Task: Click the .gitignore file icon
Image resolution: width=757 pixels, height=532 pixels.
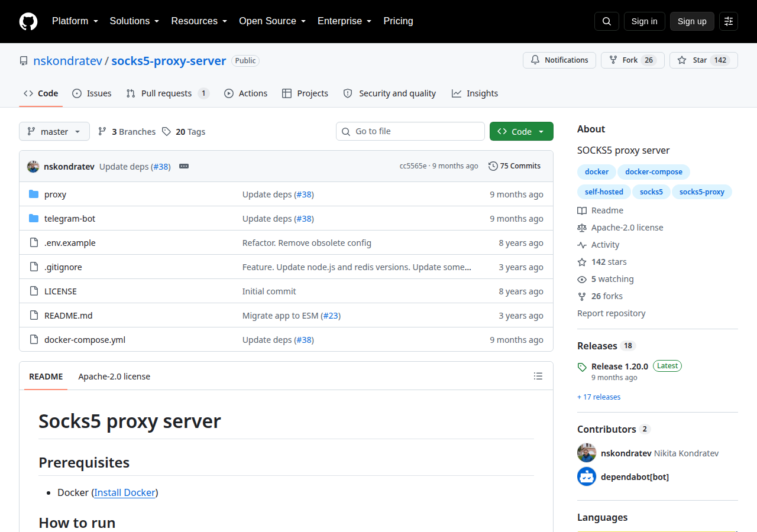Action: [x=34, y=267]
